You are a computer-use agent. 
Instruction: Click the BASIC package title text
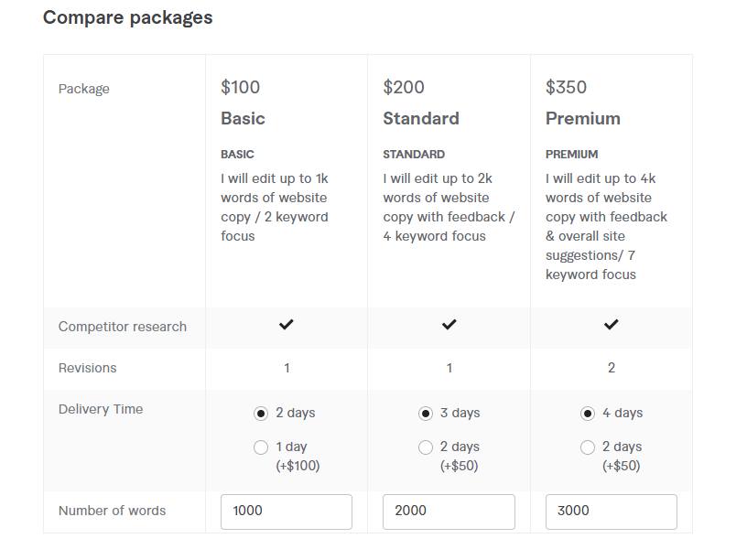pos(236,154)
